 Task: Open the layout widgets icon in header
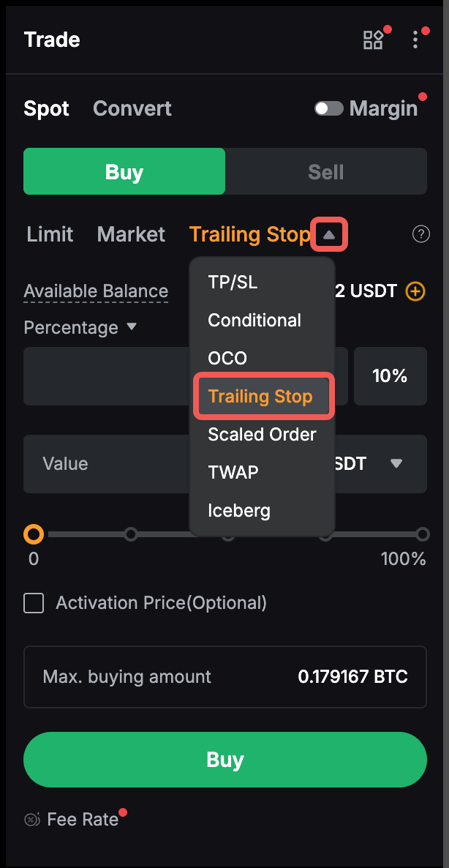(373, 40)
